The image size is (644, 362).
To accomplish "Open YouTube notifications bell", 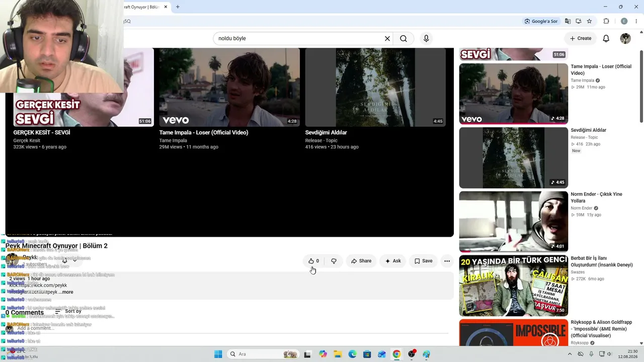I will 606,38.
